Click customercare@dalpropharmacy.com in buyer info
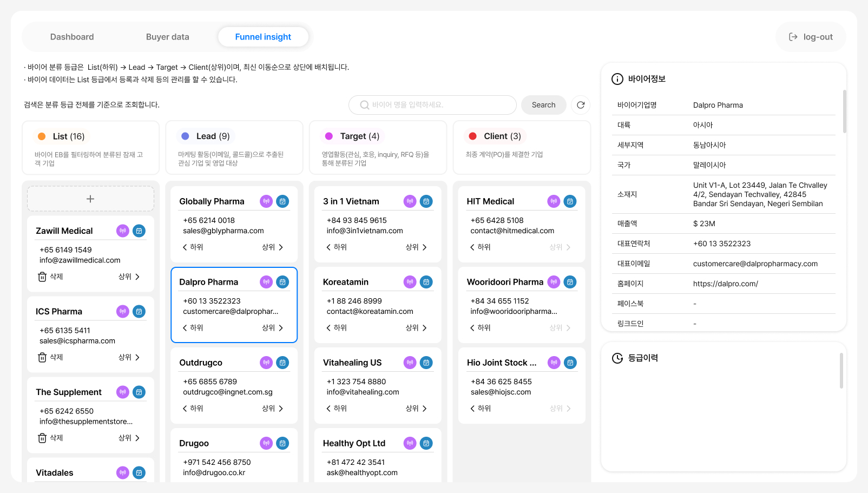868x493 pixels. click(755, 264)
